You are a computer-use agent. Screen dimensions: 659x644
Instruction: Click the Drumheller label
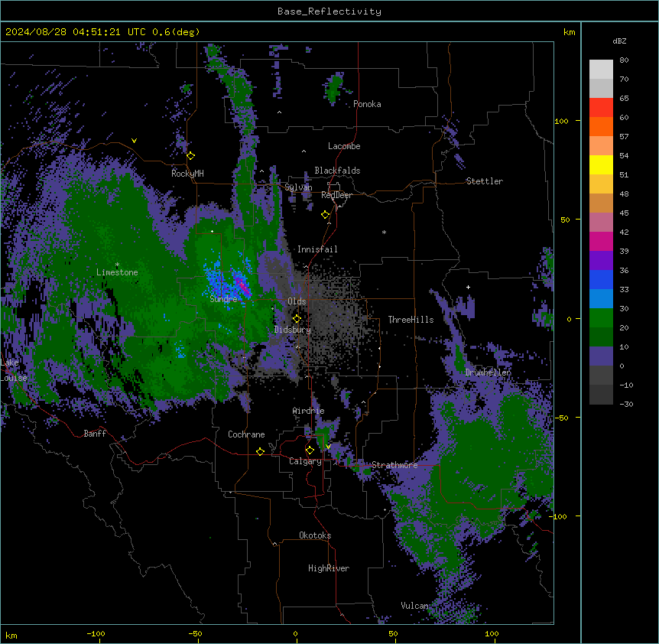(488, 372)
